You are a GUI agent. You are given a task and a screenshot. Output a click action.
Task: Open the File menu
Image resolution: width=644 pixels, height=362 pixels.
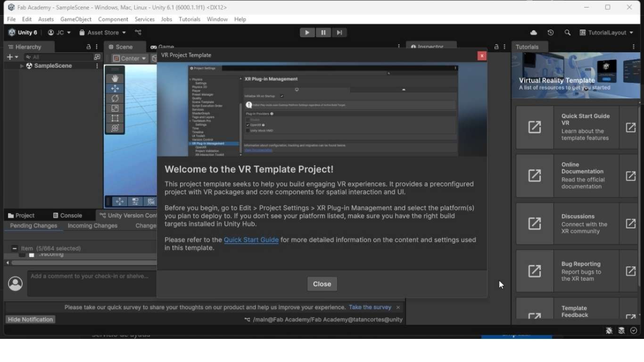tap(11, 19)
